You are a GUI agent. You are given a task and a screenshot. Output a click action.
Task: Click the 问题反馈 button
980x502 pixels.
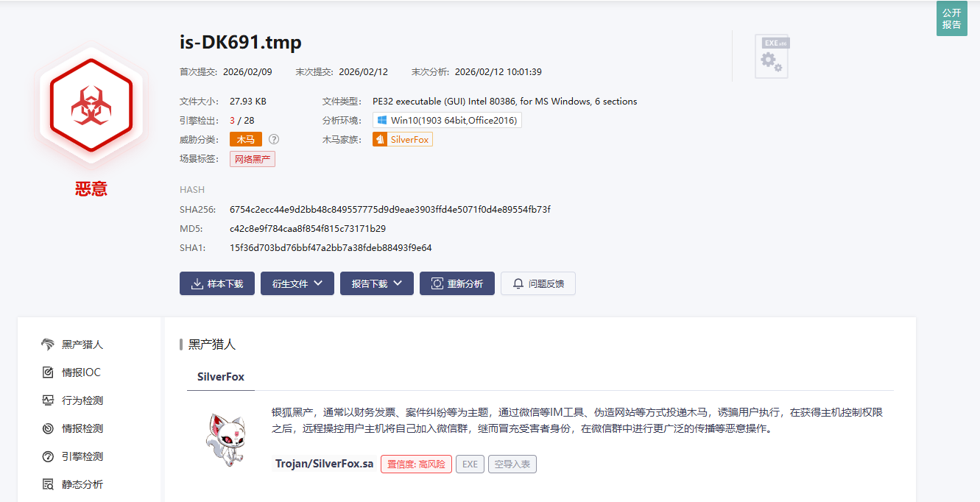click(537, 283)
